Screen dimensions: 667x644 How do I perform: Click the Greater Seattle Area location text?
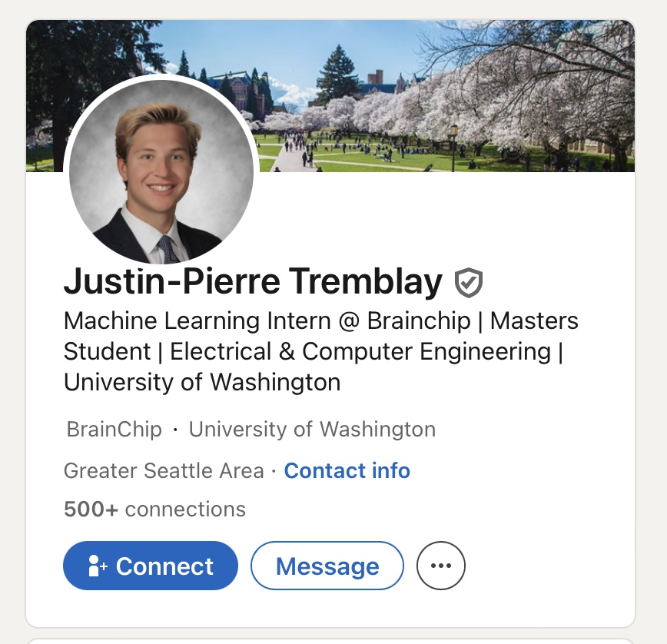point(164,470)
